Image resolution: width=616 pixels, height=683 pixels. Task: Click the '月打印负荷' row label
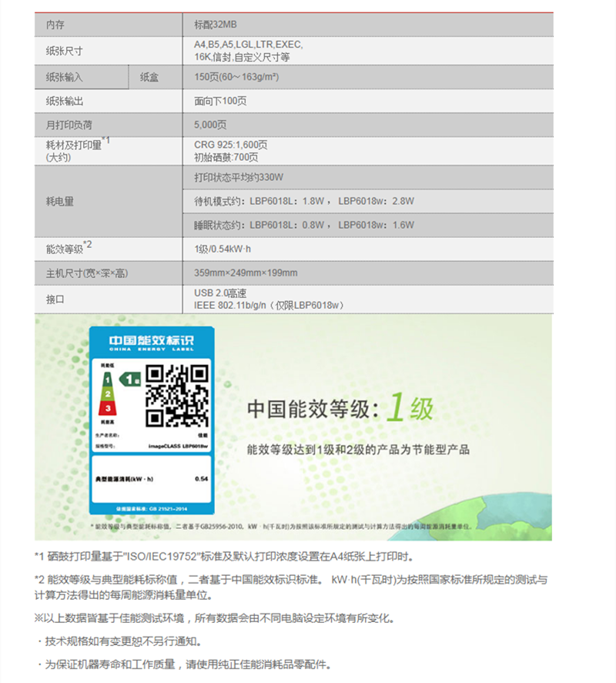click(x=69, y=125)
